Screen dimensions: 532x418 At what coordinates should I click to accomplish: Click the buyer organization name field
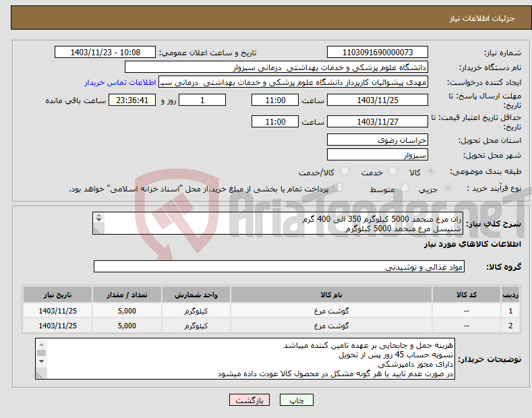[x=276, y=67]
